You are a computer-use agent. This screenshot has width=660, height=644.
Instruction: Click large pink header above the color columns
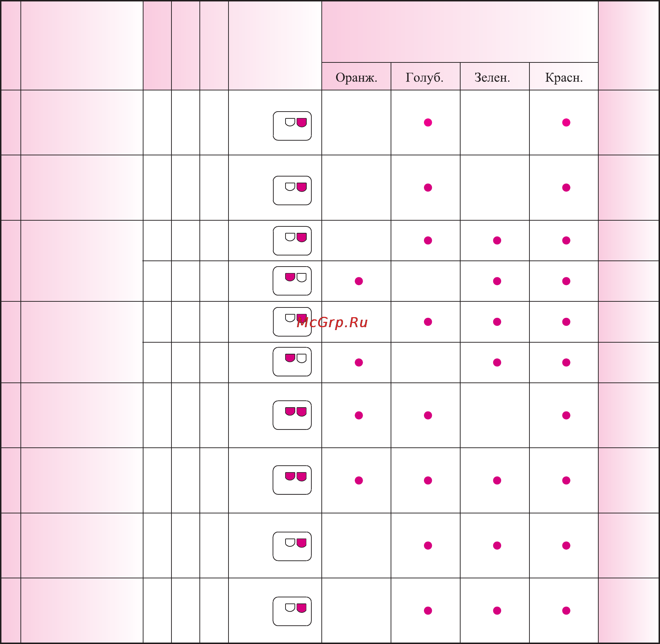point(460,32)
